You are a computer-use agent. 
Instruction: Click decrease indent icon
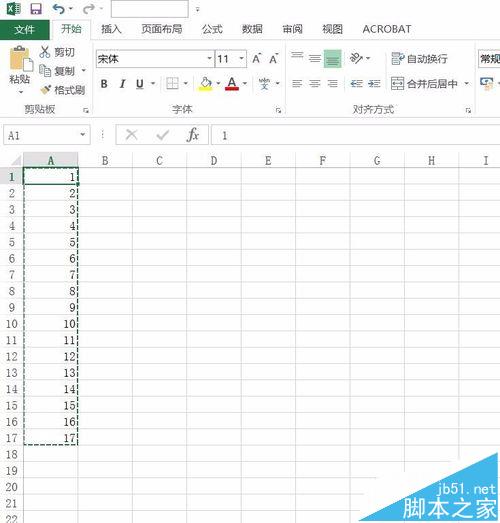click(x=357, y=83)
